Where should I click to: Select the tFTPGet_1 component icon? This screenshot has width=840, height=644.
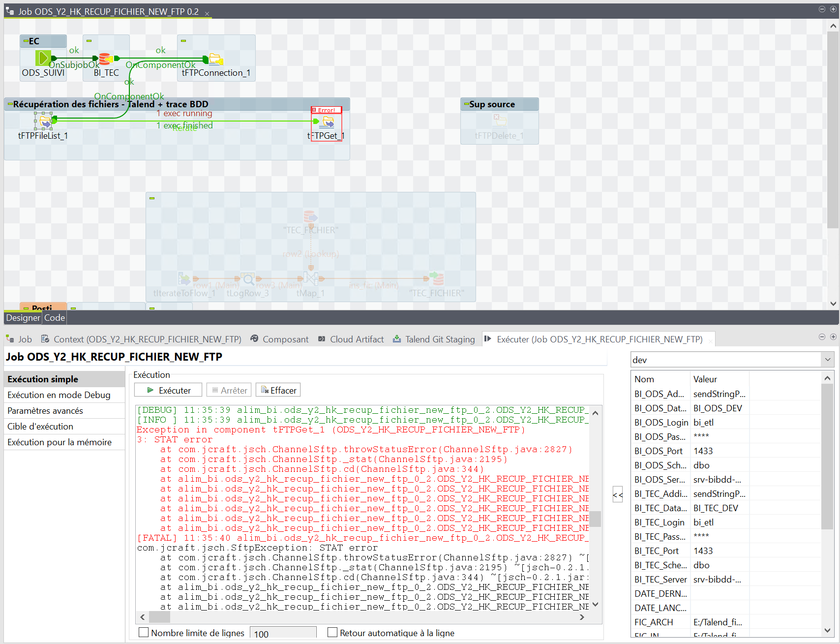coord(328,122)
